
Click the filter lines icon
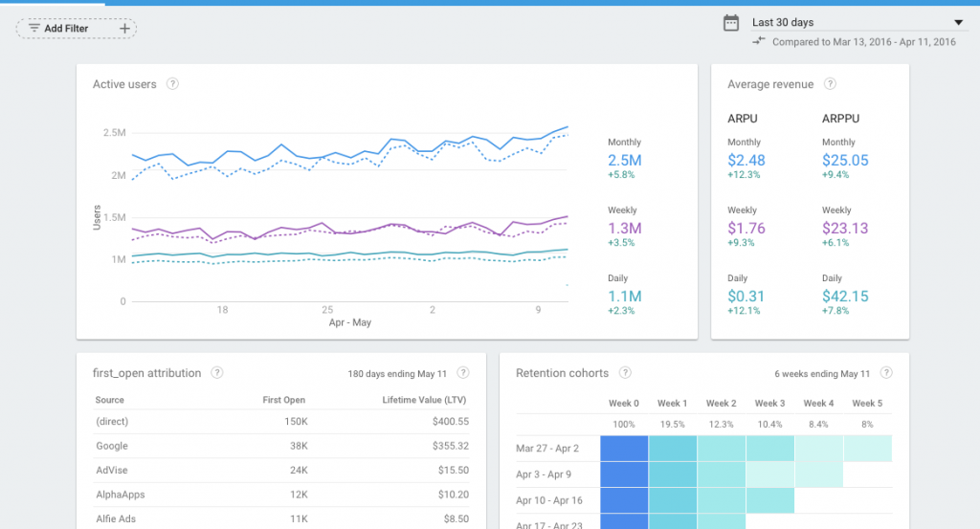pyautogui.click(x=34, y=29)
